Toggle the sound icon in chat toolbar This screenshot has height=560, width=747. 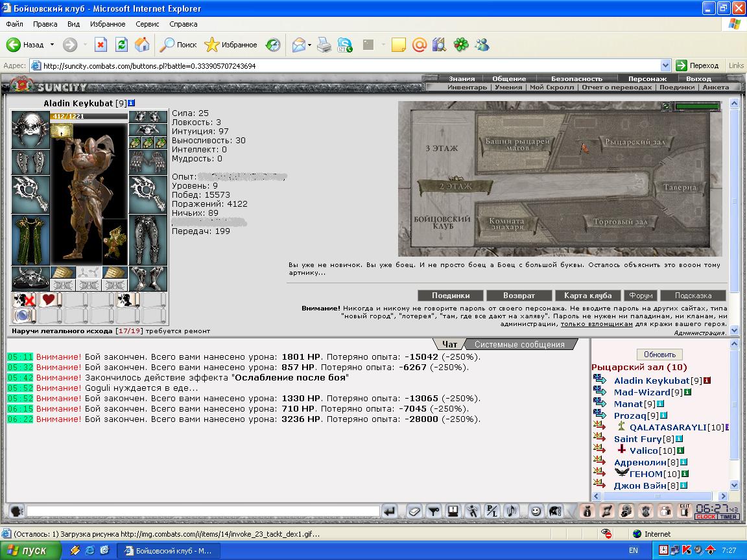pyautogui.click(x=511, y=511)
